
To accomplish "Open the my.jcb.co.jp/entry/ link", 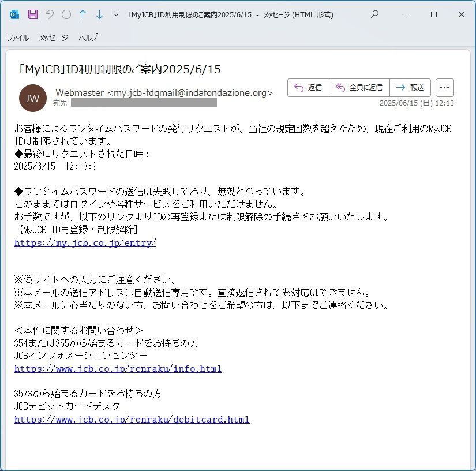I will (x=85, y=243).
